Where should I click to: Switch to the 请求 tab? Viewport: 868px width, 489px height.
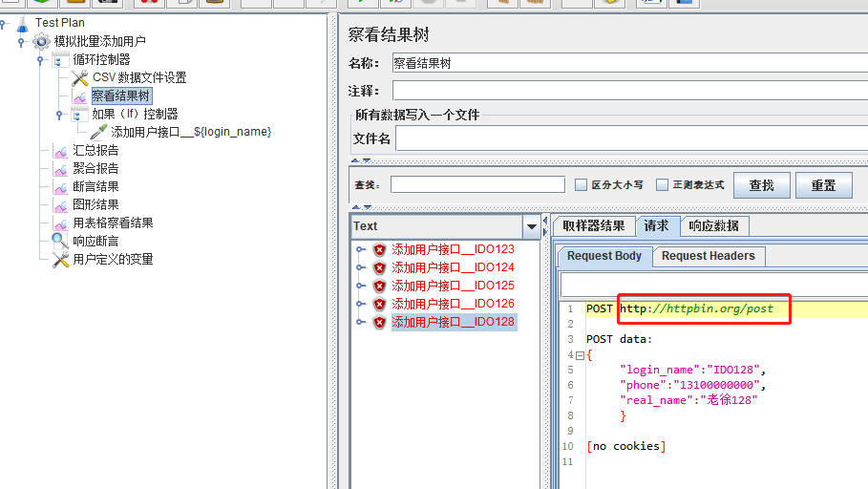point(656,226)
